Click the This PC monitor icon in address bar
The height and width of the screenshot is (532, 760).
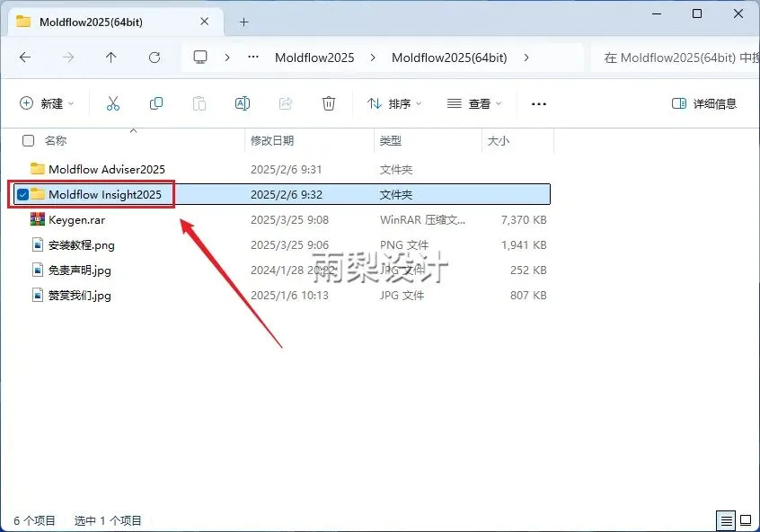(200, 58)
